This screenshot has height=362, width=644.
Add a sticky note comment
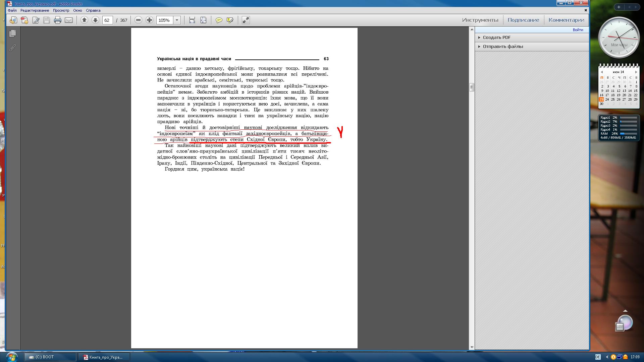point(219,20)
